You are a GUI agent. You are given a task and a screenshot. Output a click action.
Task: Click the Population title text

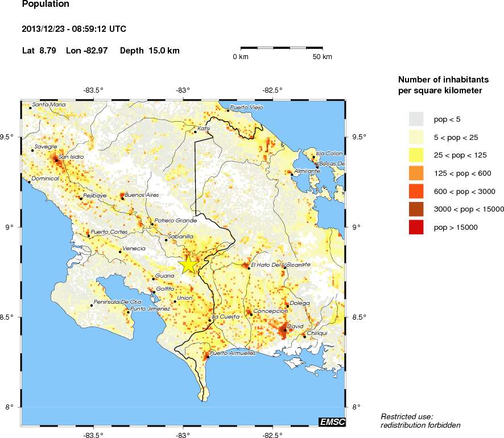[46, 4]
